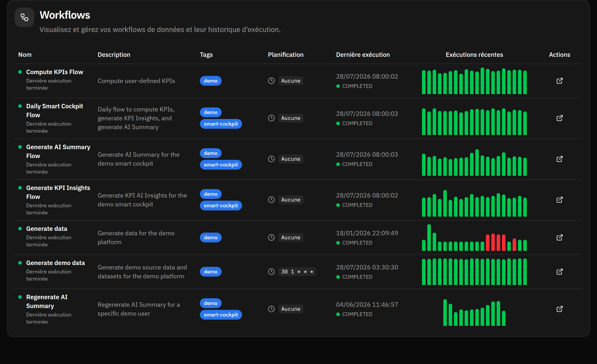Click clock icon in Daily Smart Cockpit row

point(271,118)
